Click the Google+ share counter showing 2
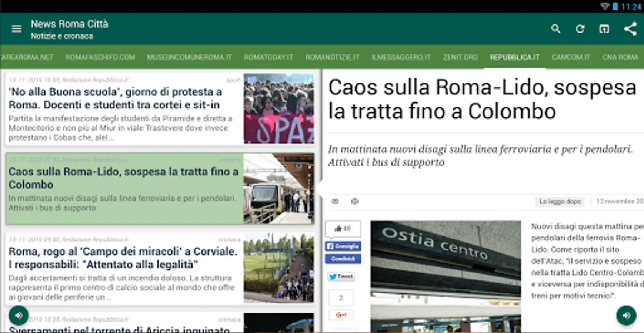644x333 pixels. (x=341, y=298)
